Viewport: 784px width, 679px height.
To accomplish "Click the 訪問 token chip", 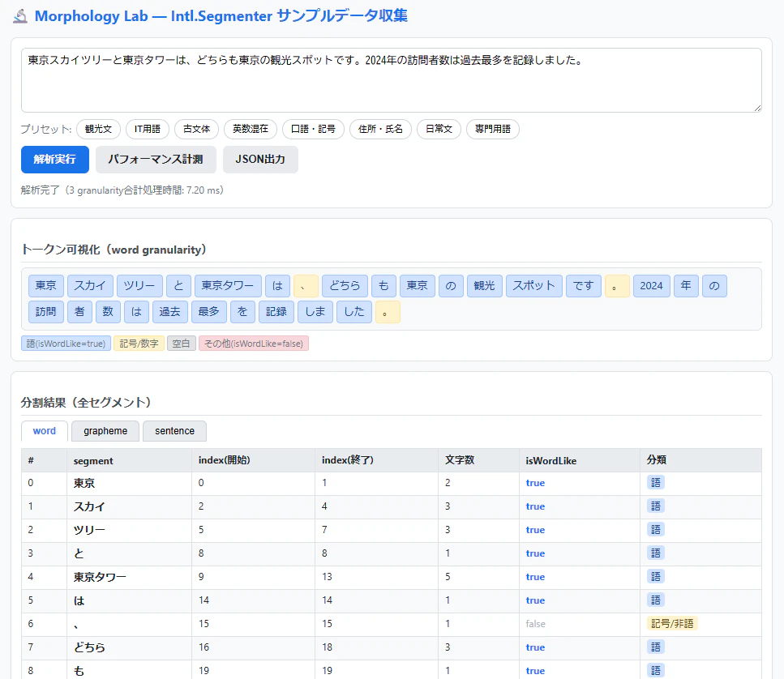I will [46, 312].
